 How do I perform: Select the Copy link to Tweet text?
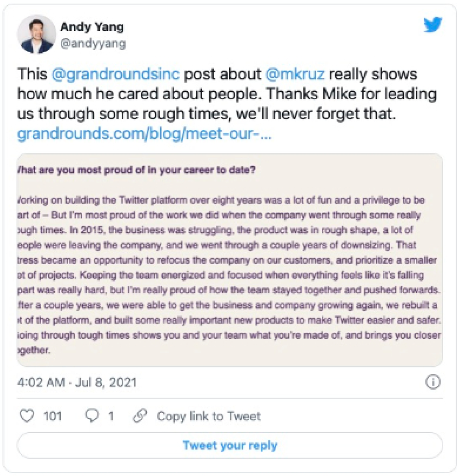tap(209, 416)
